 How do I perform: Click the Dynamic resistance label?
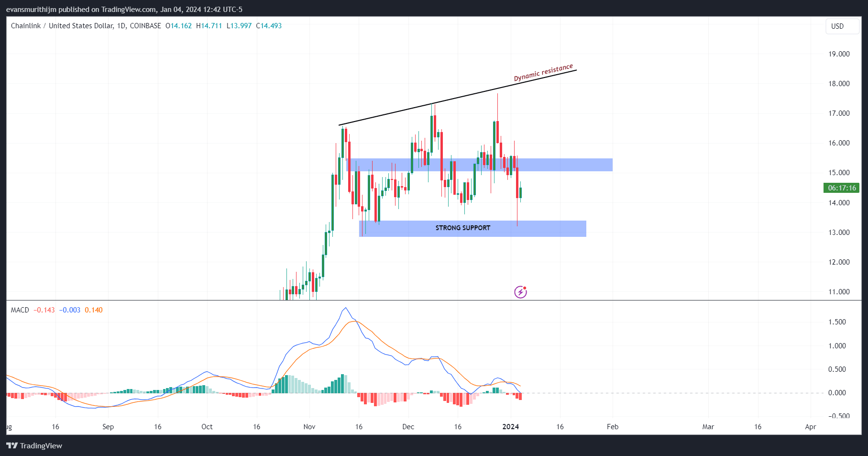pos(543,72)
